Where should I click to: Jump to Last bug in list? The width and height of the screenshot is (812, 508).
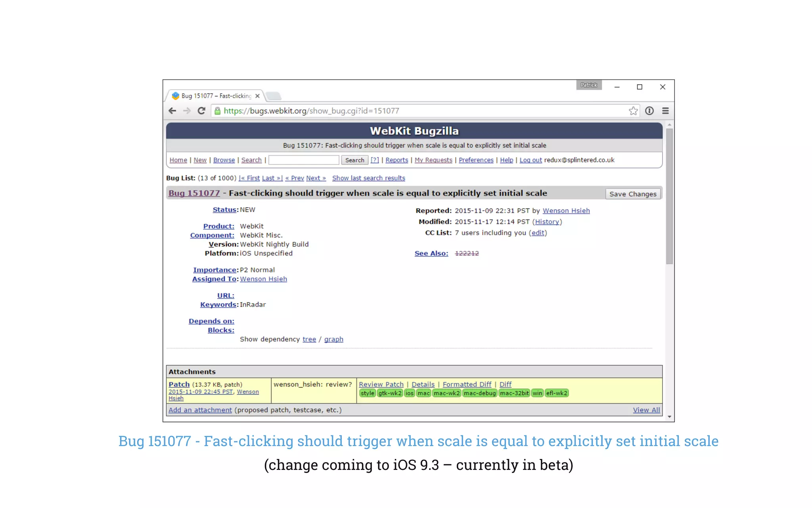272,178
